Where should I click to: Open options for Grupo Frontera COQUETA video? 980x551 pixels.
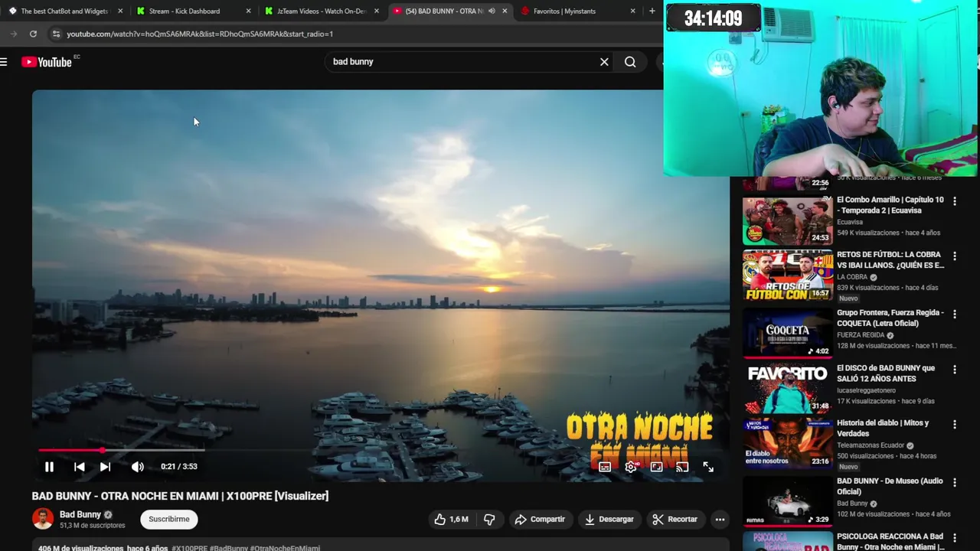(x=954, y=315)
